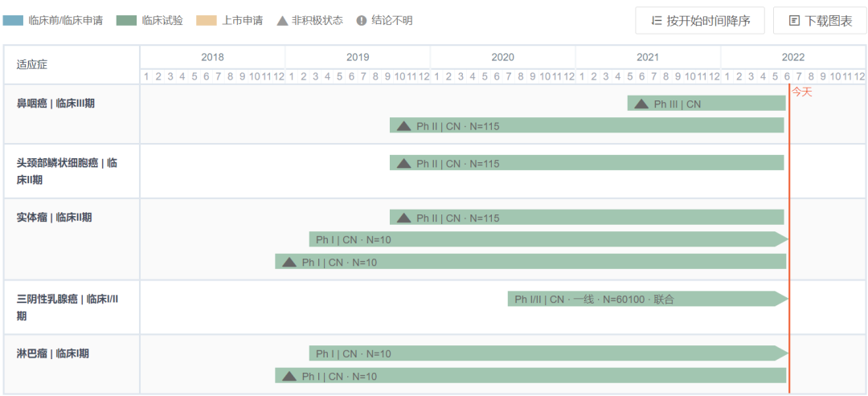Click the 适应症 column header
The height and width of the screenshot is (396, 868).
[32, 64]
